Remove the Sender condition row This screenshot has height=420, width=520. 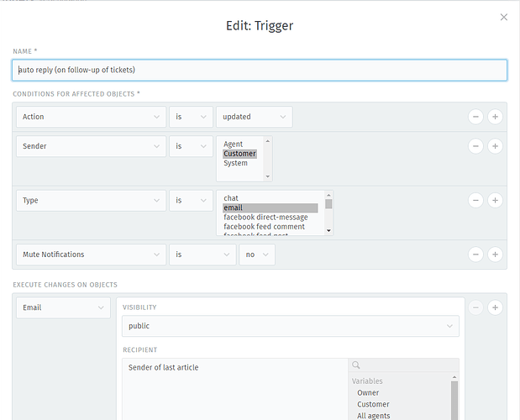[x=475, y=146]
